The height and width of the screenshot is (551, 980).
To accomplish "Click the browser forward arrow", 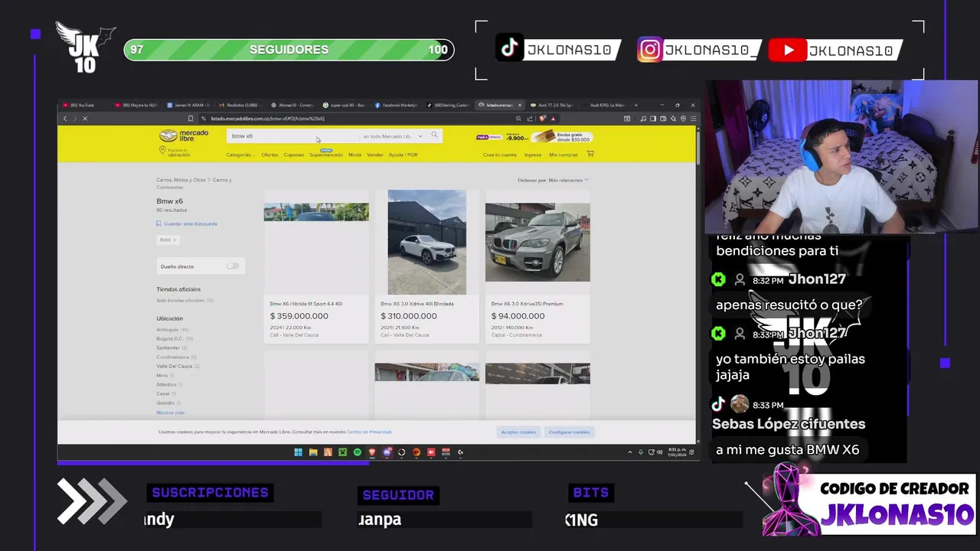I will coord(75,119).
